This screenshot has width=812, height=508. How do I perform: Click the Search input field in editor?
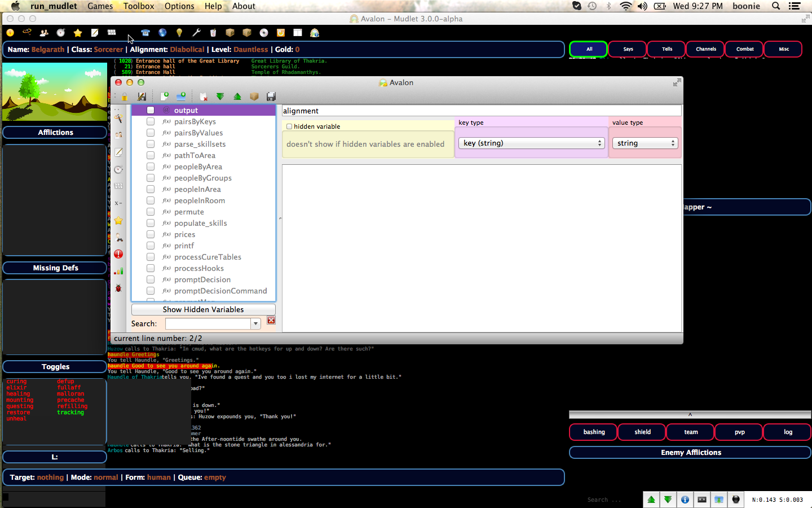click(x=208, y=324)
